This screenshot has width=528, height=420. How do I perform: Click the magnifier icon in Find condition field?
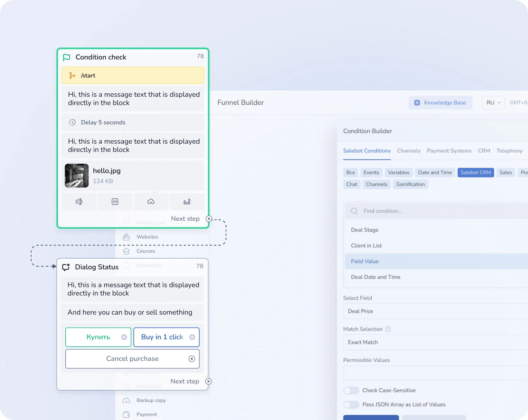[x=354, y=211]
